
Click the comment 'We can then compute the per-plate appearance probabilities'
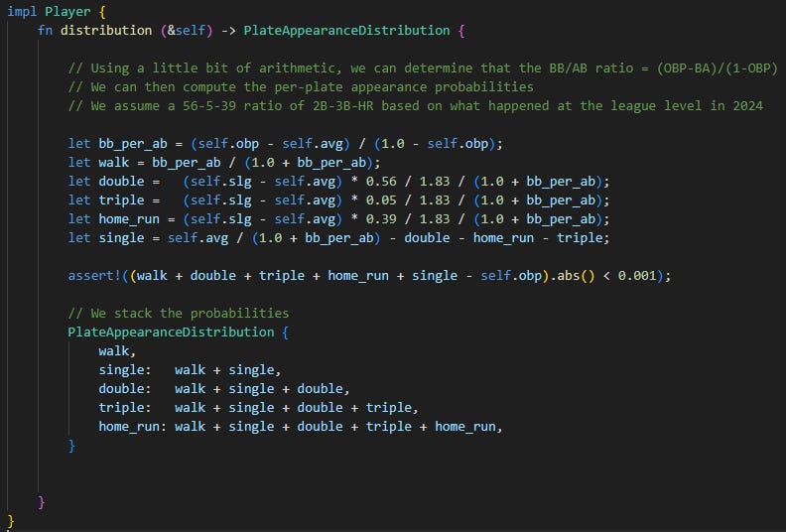tap(301, 87)
